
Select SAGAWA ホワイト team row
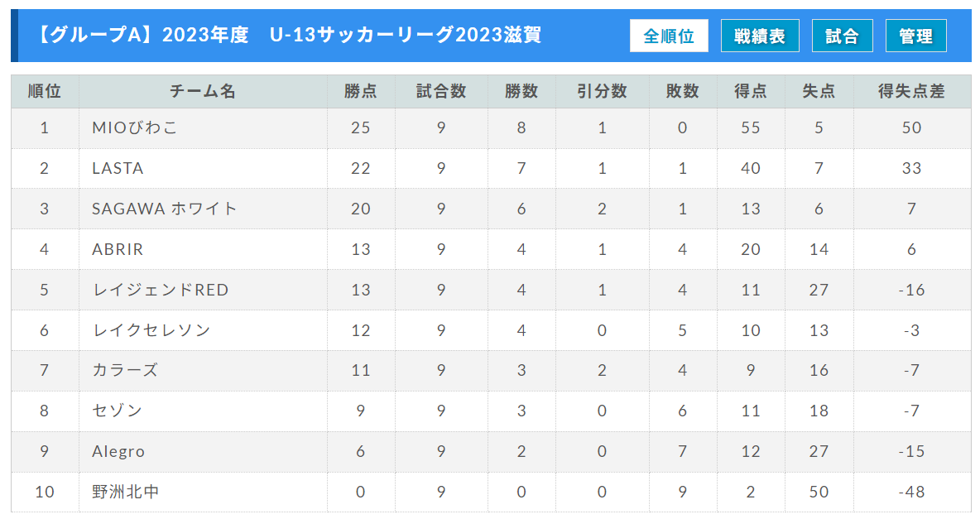tap(165, 209)
